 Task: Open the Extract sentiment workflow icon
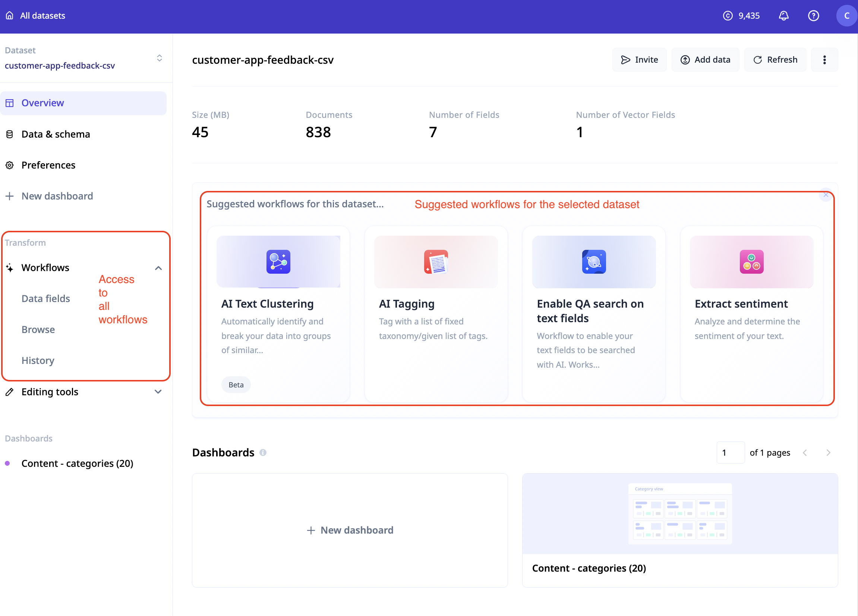[x=751, y=261]
